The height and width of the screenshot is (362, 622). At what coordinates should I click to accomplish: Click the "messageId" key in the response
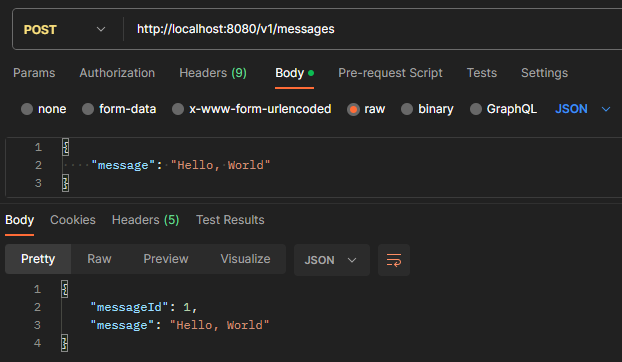click(x=130, y=307)
